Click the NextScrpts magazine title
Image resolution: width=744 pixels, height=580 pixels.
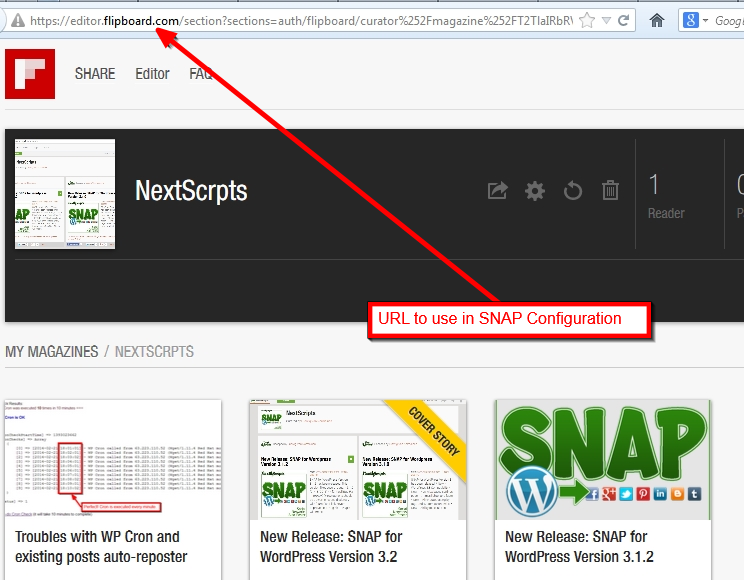point(191,191)
